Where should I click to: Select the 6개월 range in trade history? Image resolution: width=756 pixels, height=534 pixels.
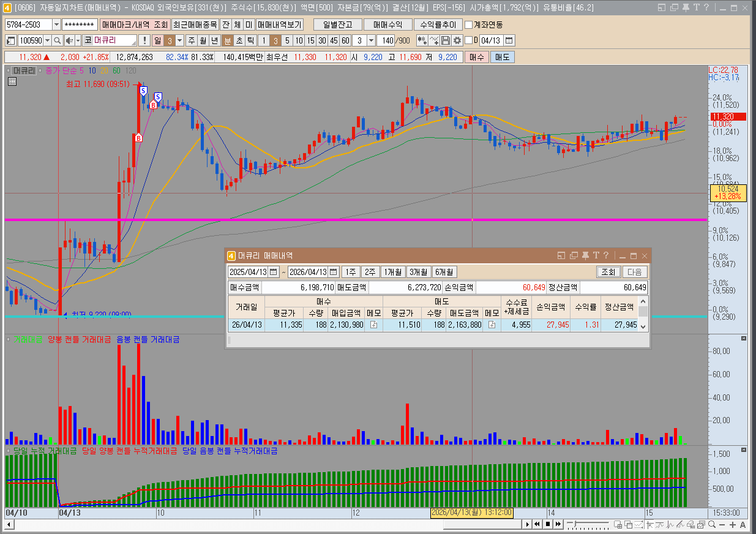(445, 272)
